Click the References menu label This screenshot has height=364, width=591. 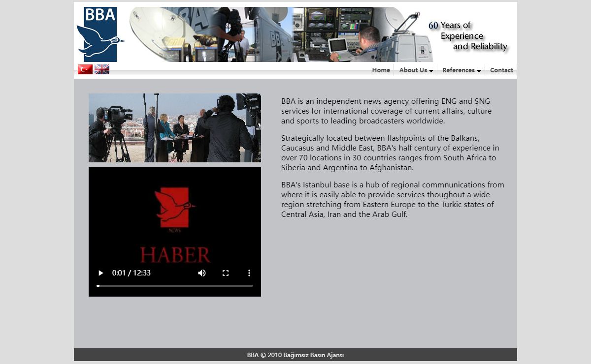[458, 70]
